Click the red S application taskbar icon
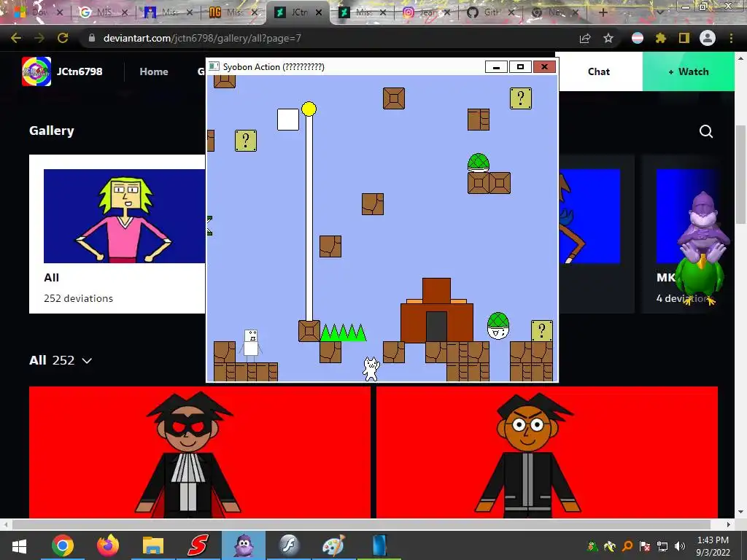747x560 pixels. click(x=198, y=545)
